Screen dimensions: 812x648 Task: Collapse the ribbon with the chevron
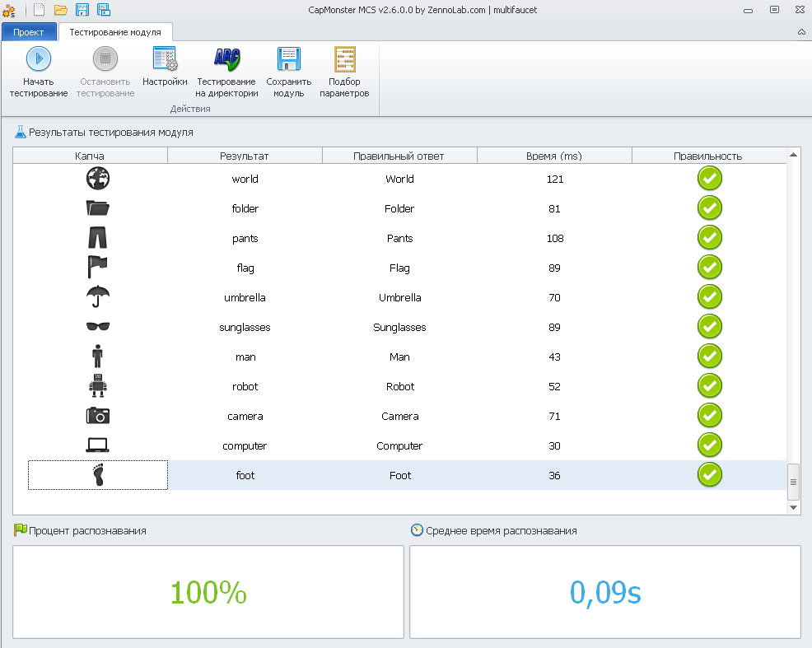[x=801, y=32]
